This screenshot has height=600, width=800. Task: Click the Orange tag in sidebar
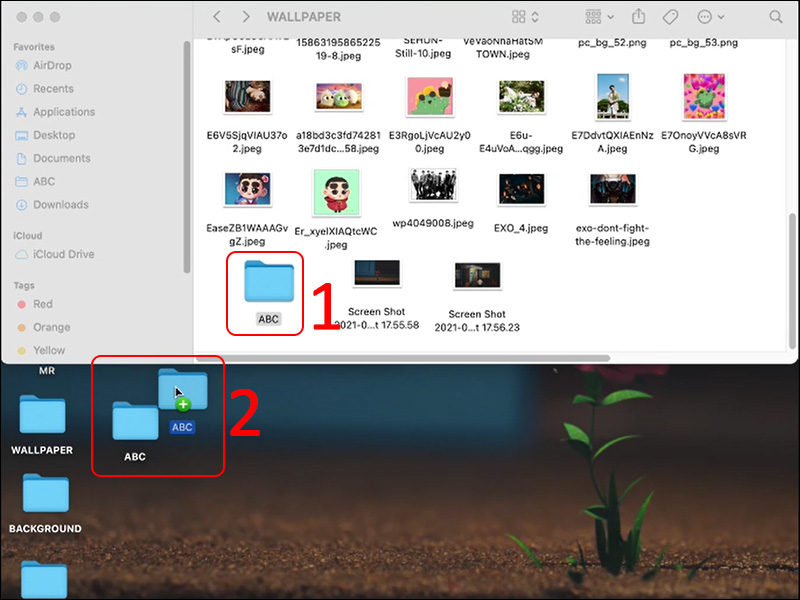[x=43, y=327]
